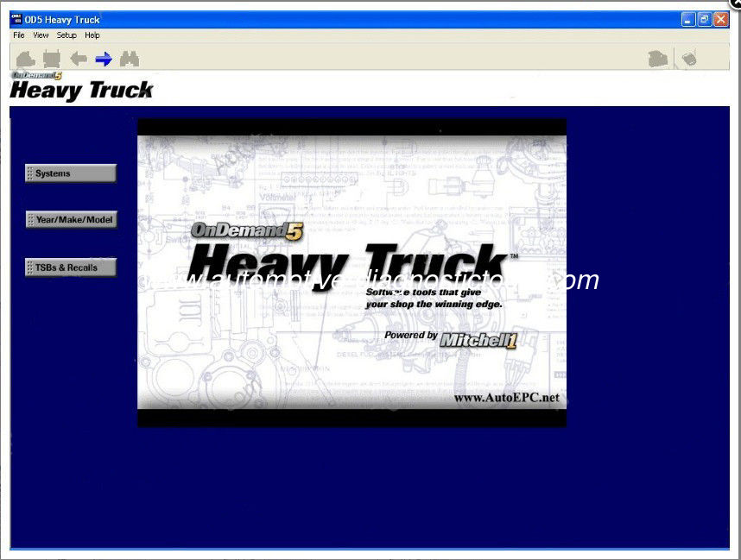
Task: Click the Heavy Truck header logo
Action: (81, 86)
